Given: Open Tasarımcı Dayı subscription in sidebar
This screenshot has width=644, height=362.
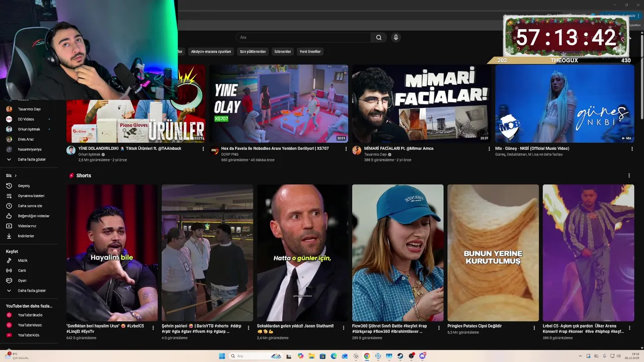Looking at the screenshot, I should click(x=30, y=109).
